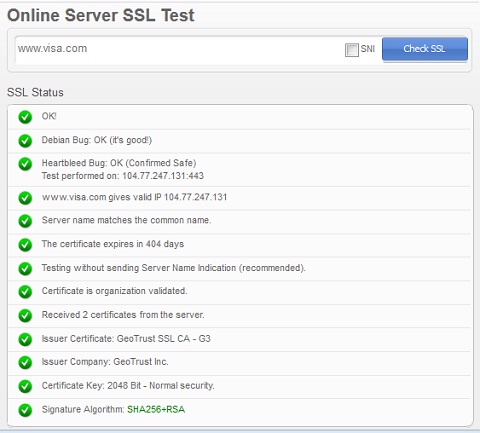Image resolution: width=480 pixels, height=433 pixels.
Task: Click 'Test performed on: 104.77.247.131:443' text
Action: pyautogui.click(x=123, y=176)
